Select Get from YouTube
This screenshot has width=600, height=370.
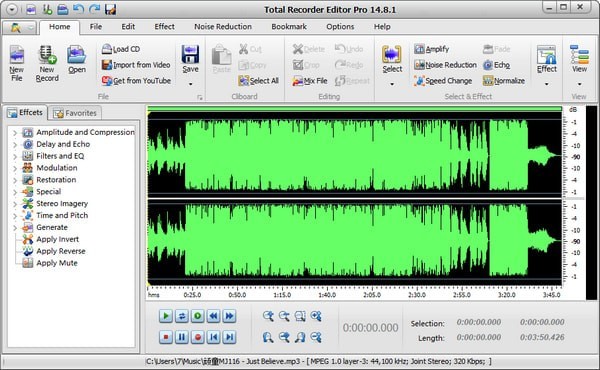point(136,81)
